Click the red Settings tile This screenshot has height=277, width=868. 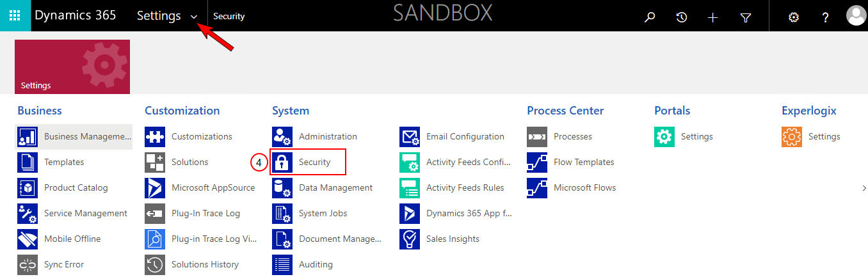point(72,67)
